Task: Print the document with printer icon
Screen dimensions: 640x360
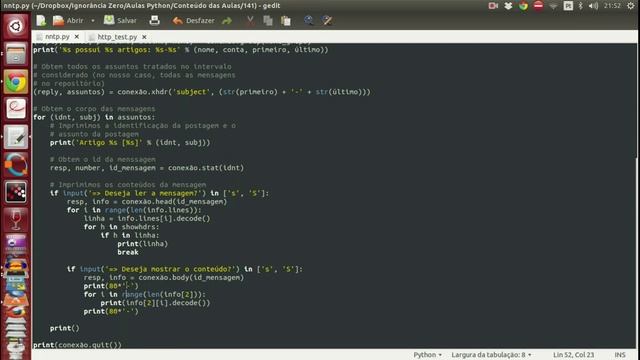Action: [154, 20]
